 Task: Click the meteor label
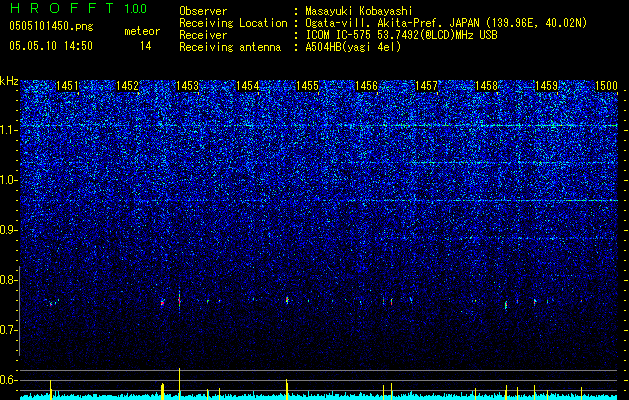click(142, 31)
